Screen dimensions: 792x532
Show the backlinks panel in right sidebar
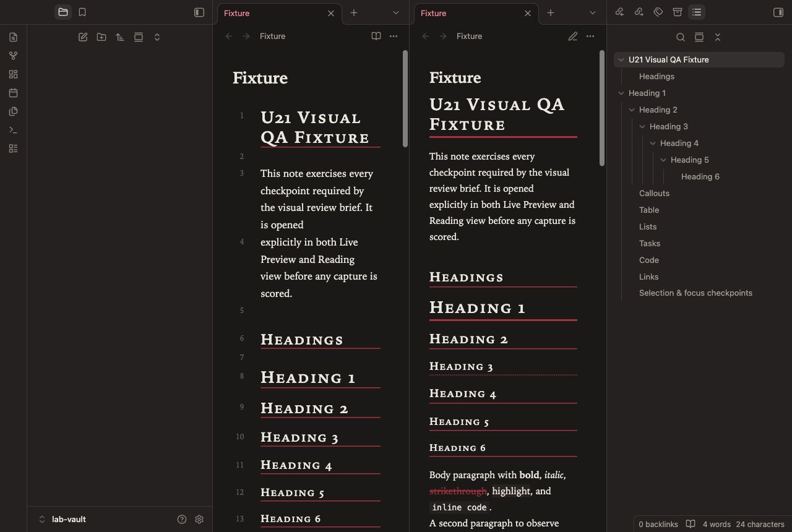tap(620, 12)
